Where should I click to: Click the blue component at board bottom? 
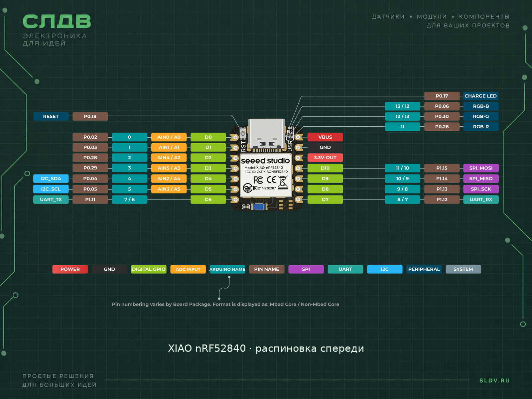(x=259, y=207)
